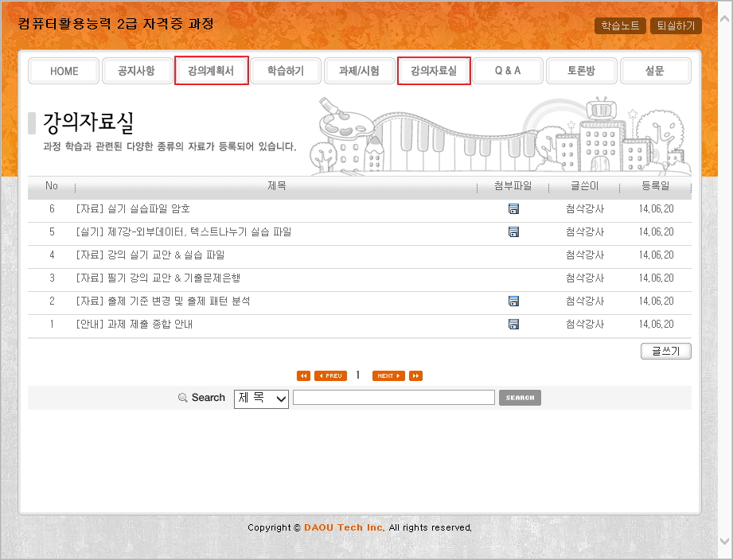Open the 학습노트 button
This screenshot has height=560, width=733.
(620, 25)
